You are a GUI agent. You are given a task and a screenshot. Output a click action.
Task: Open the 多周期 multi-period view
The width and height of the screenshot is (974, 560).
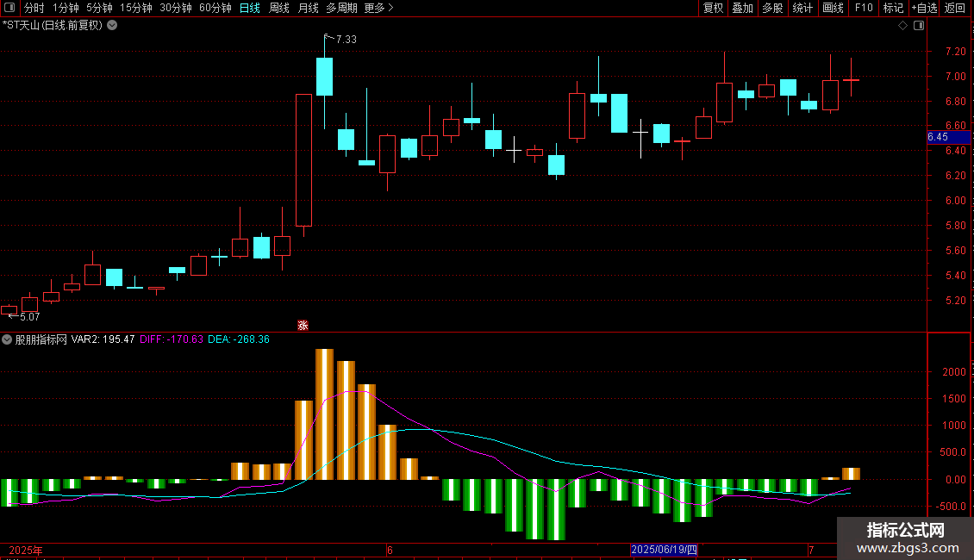pyautogui.click(x=341, y=8)
